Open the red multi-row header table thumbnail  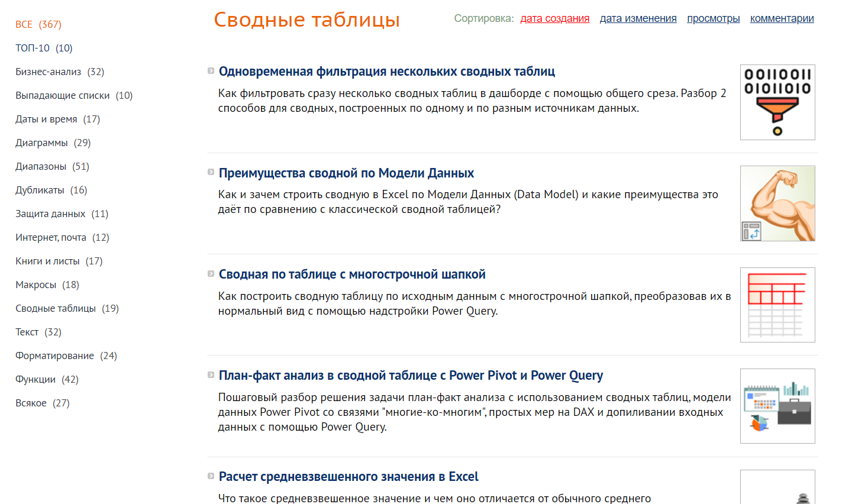777,305
